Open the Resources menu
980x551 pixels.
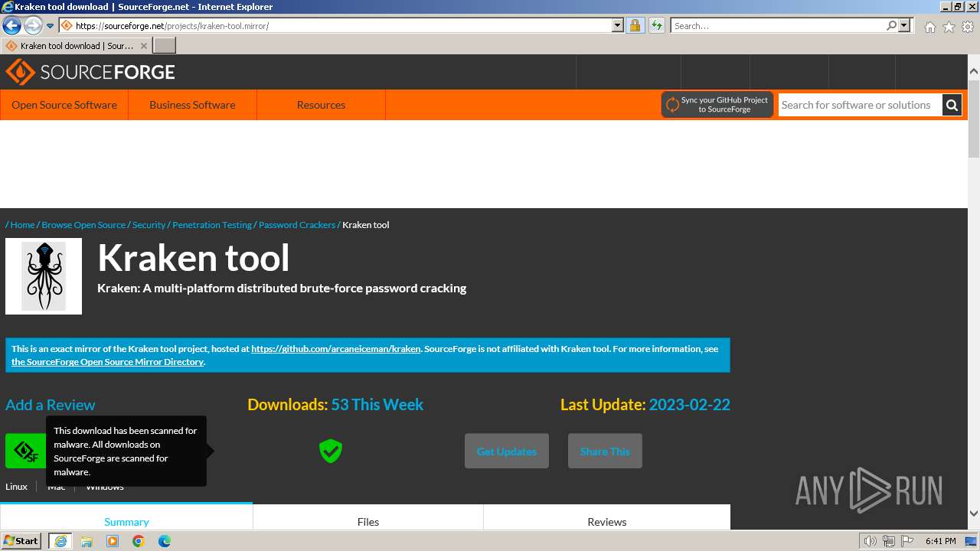pyautogui.click(x=321, y=105)
